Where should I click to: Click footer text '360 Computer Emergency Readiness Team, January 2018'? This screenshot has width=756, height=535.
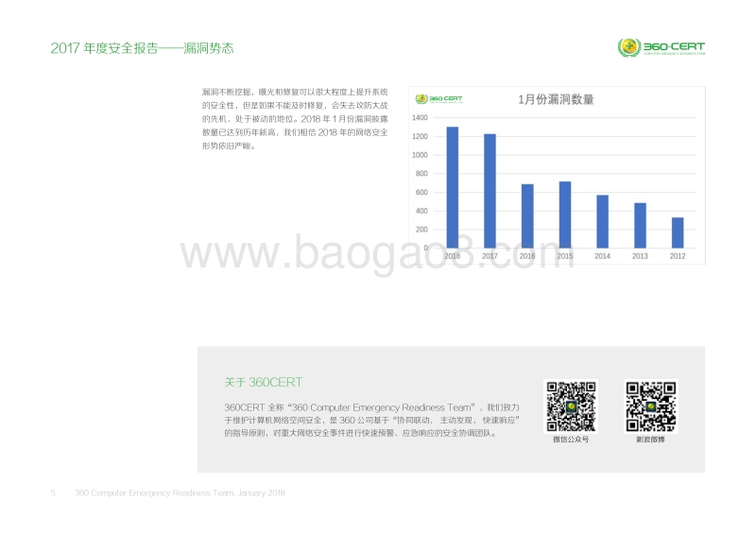click(180, 493)
